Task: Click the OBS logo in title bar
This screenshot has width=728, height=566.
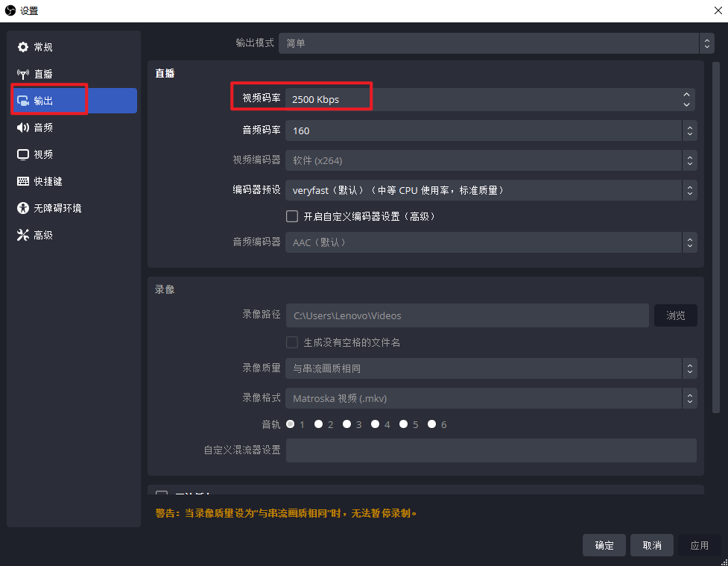Action: pyautogui.click(x=10, y=10)
